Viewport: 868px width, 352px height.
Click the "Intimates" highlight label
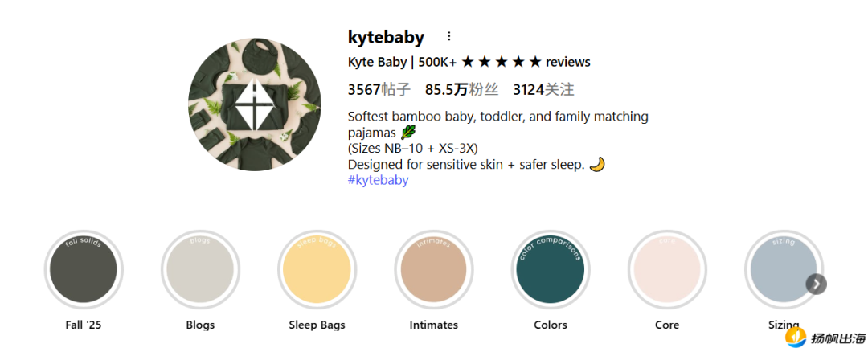click(x=433, y=325)
